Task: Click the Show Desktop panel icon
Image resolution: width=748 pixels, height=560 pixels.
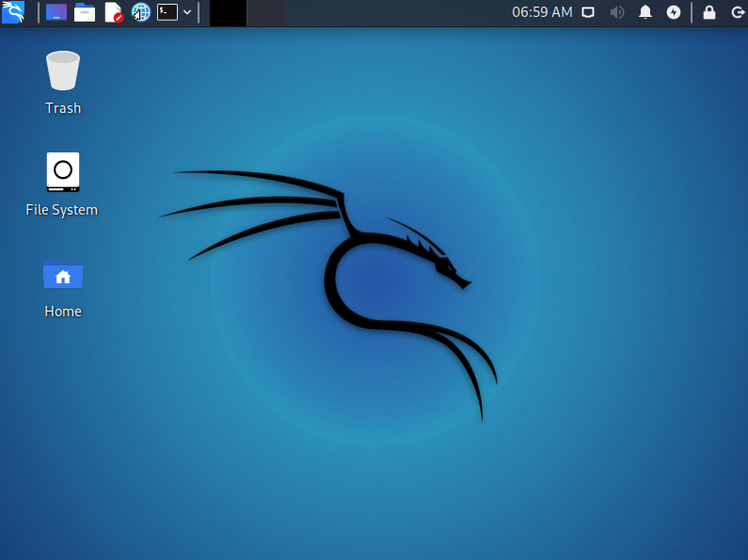Action: pos(56,12)
